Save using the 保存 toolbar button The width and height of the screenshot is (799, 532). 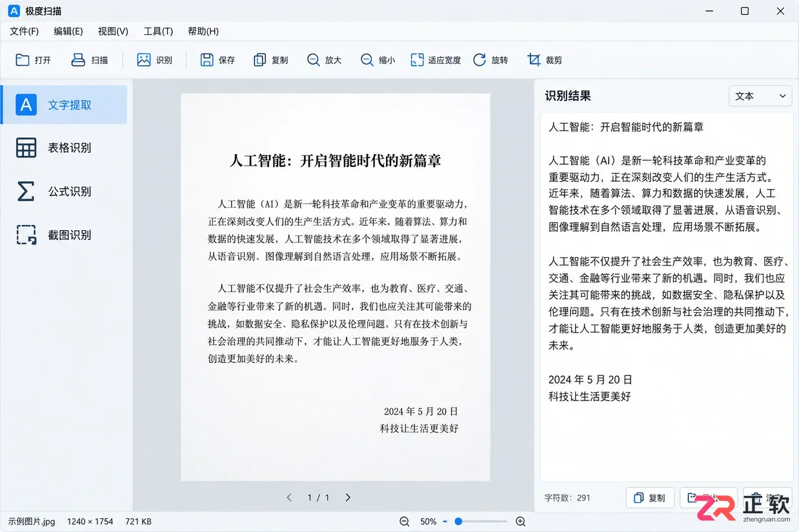click(x=217, y=60)
